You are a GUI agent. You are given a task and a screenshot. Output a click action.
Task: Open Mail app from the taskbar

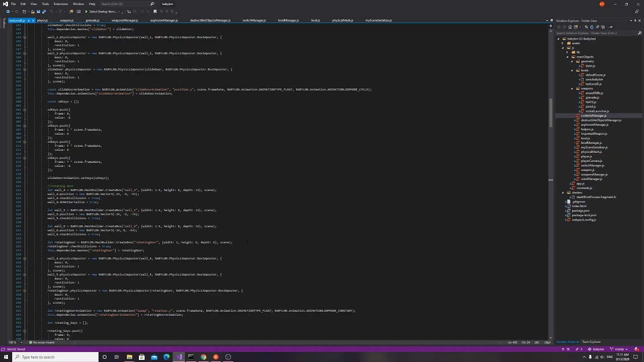tap(154, 357)
